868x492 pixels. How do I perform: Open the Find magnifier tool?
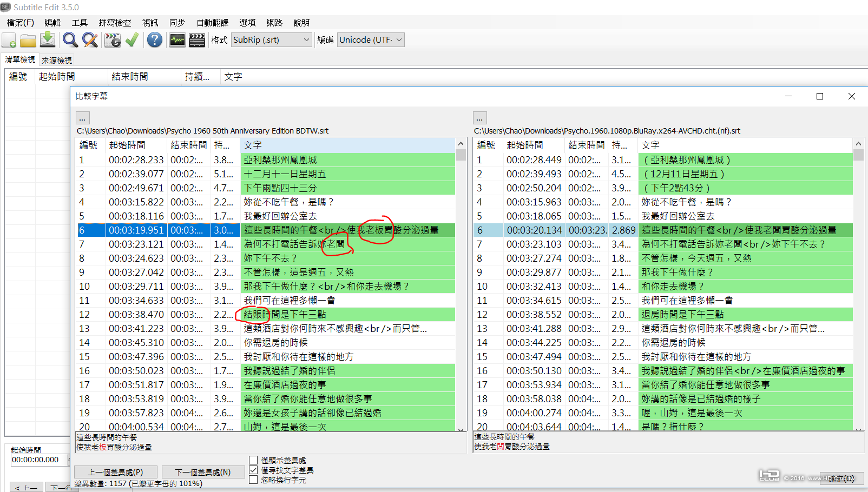point(70,40)
